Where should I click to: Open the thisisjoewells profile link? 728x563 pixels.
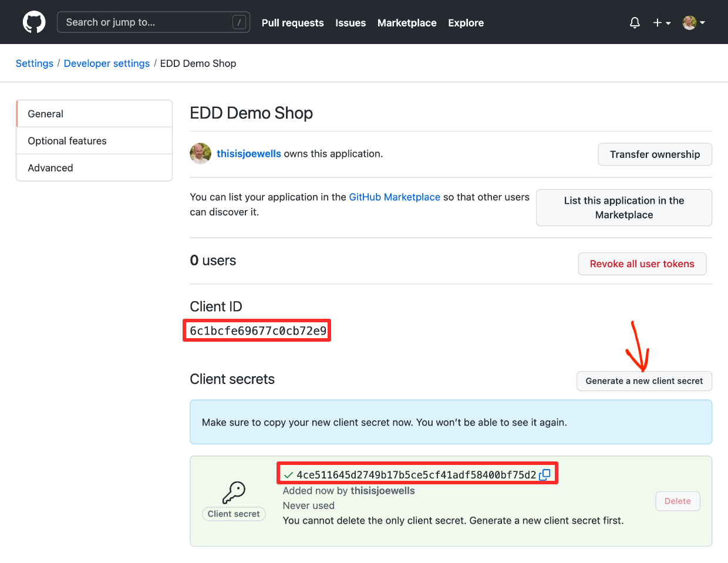coord(249,154)
